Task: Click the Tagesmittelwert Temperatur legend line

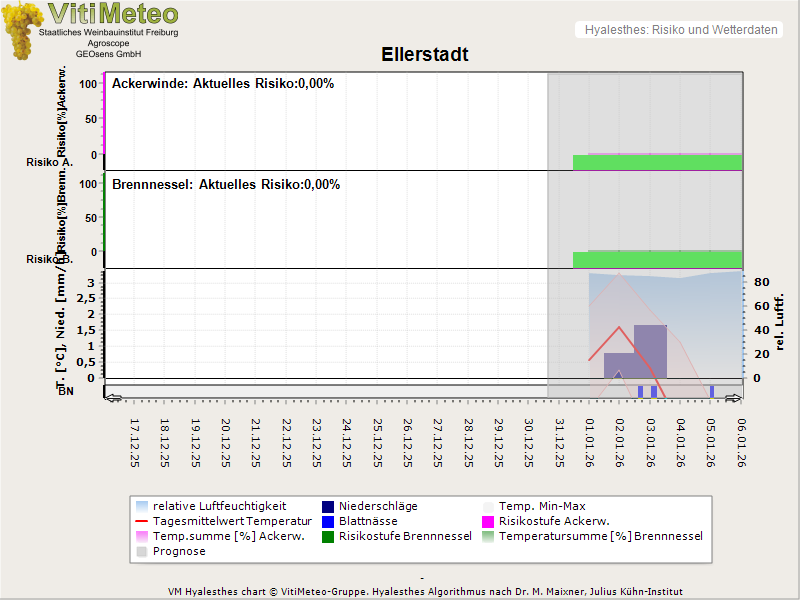Action: [143, 521]
